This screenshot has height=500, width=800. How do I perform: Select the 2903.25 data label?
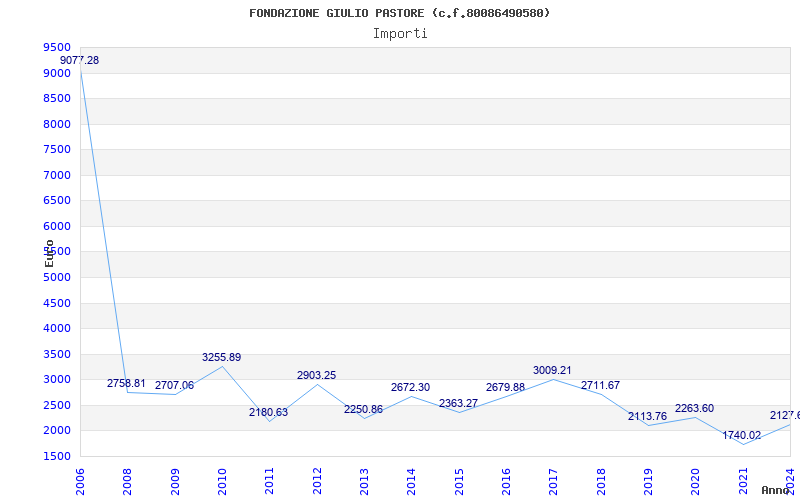point(316,375)
